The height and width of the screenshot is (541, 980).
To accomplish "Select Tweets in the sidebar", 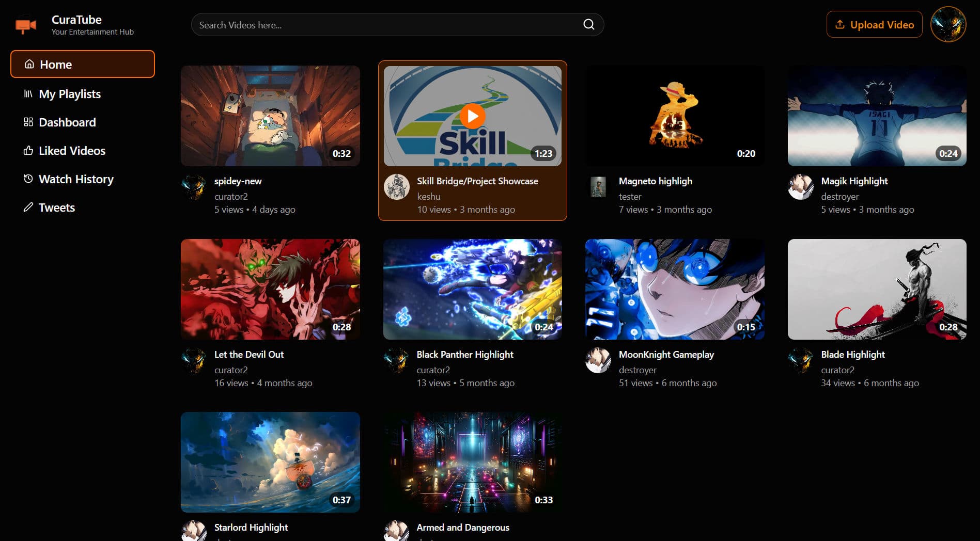I will point(57,208).
